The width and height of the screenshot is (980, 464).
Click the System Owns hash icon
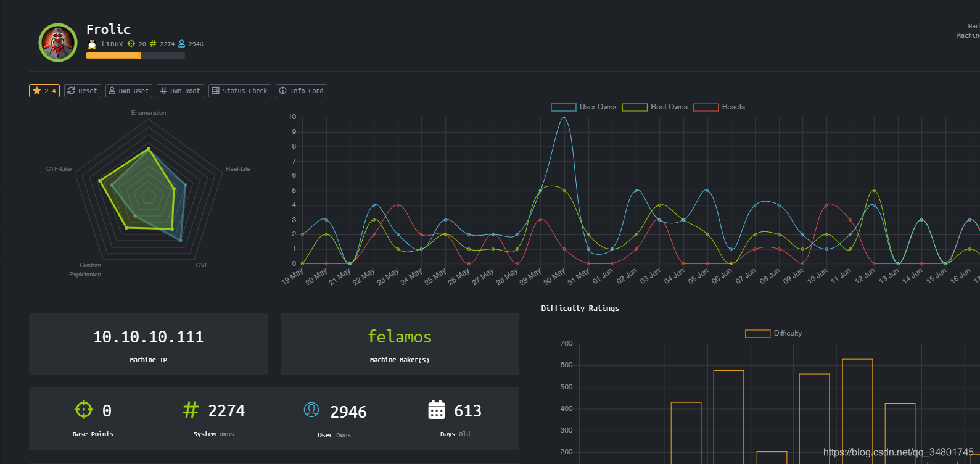(191, 410)
